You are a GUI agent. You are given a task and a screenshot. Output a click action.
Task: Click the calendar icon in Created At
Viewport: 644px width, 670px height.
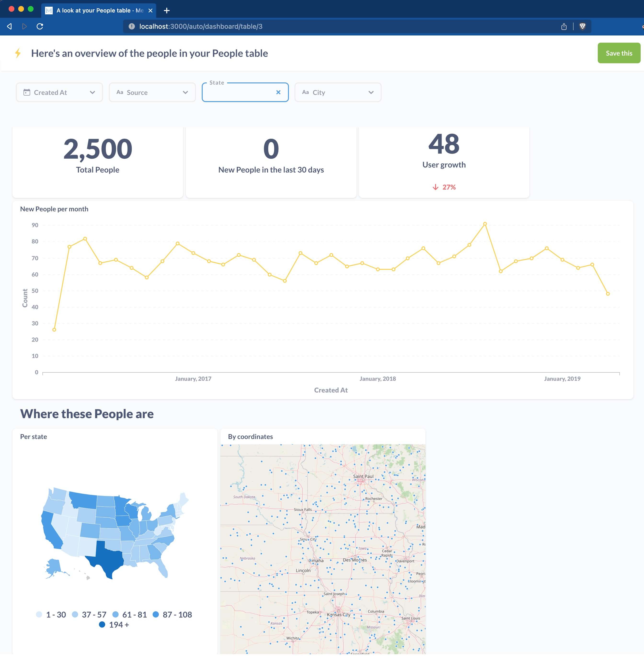27,92
